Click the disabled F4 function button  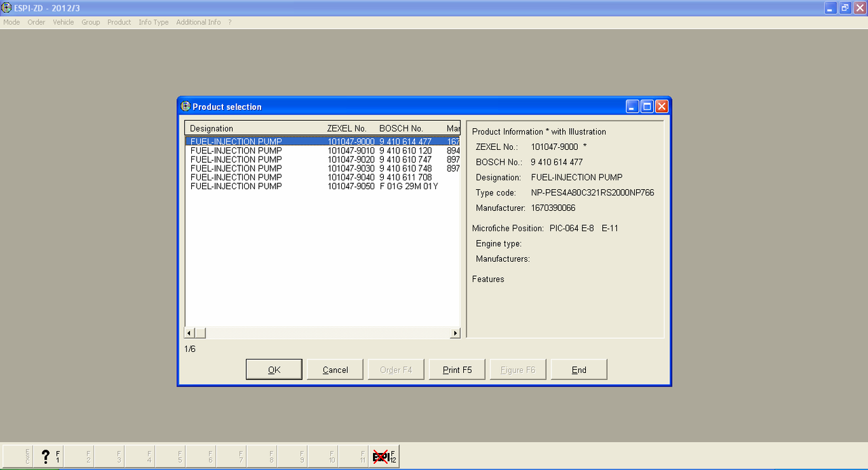click(140, 456)
